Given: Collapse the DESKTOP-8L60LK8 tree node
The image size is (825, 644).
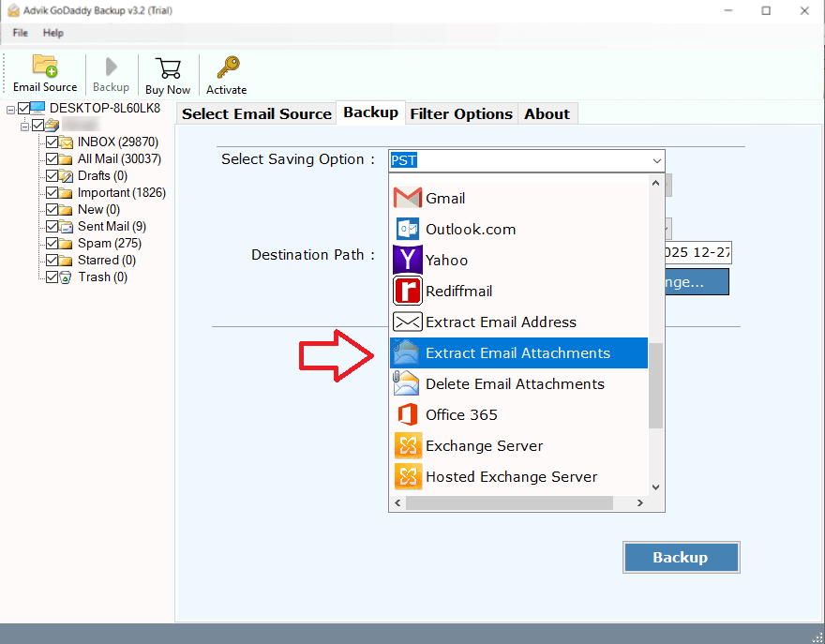Looking at the screenshot, I should tap(10, 110).
